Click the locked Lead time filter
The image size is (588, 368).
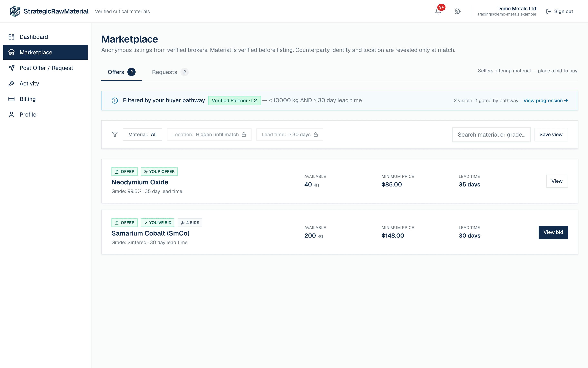click(290, 135)
